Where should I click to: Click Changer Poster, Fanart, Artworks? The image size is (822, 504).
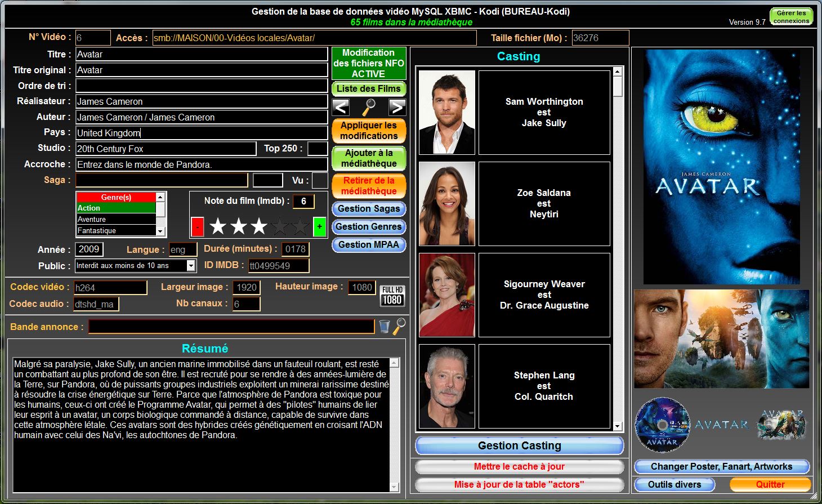pyautogui.click(x=722, y=467)
